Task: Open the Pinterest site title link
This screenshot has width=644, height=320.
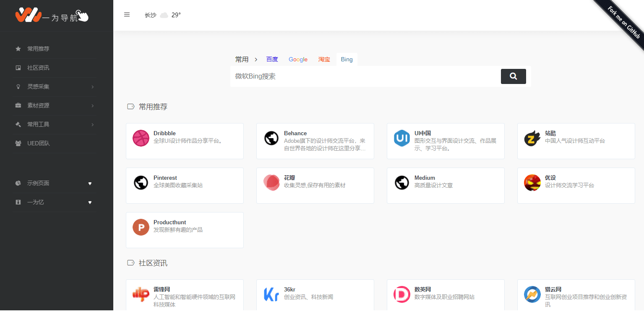Action: coord(165,178)
